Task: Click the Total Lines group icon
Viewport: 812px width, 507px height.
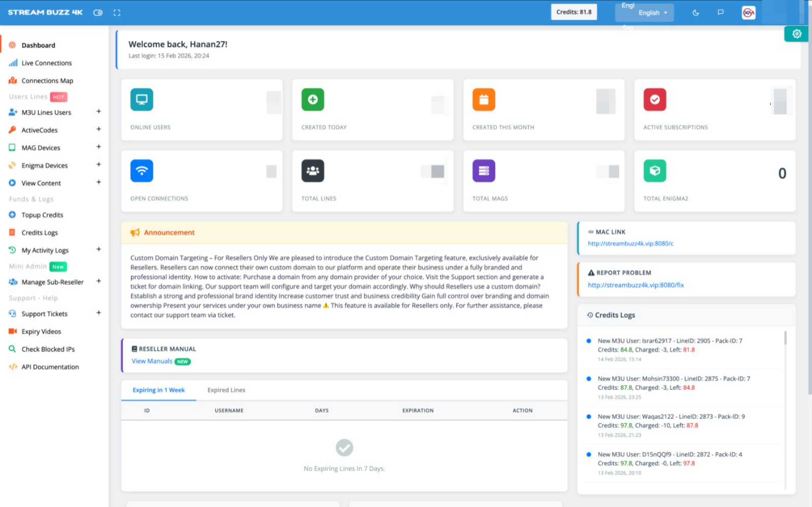Action: coord(313,171)
